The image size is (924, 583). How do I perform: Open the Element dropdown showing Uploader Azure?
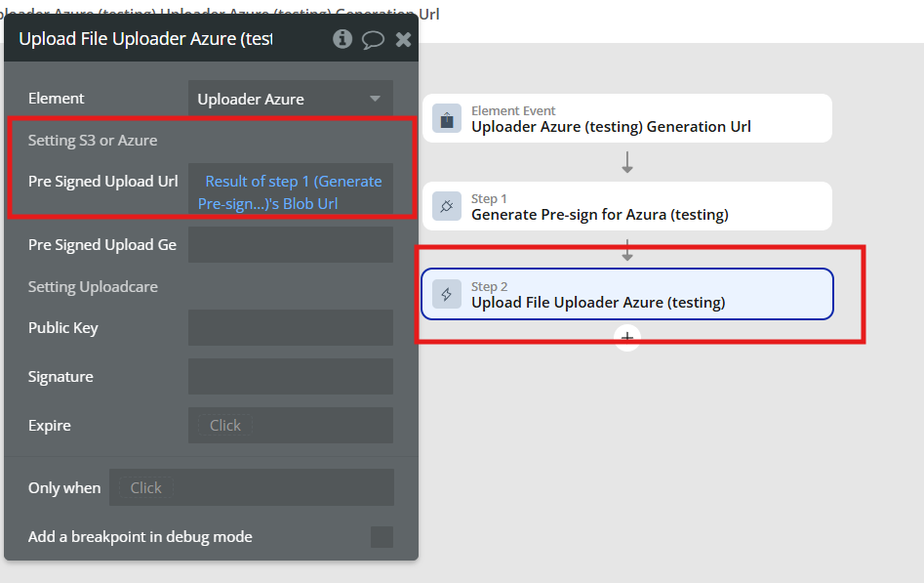point(290,99)
